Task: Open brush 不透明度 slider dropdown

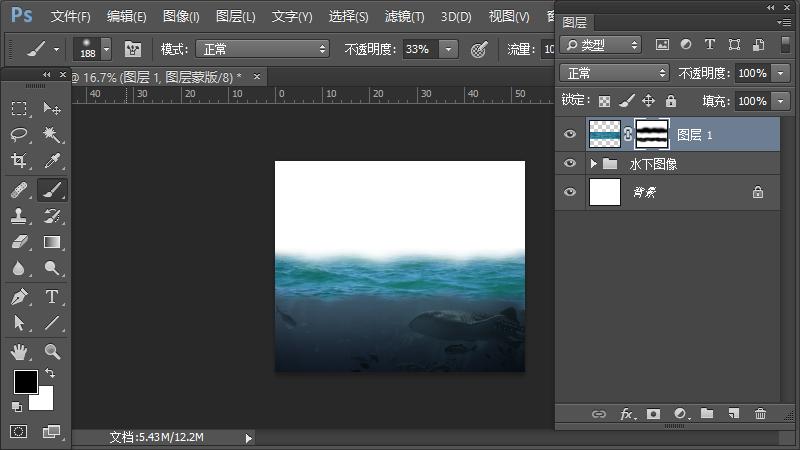Action: [x=448, y=49]
